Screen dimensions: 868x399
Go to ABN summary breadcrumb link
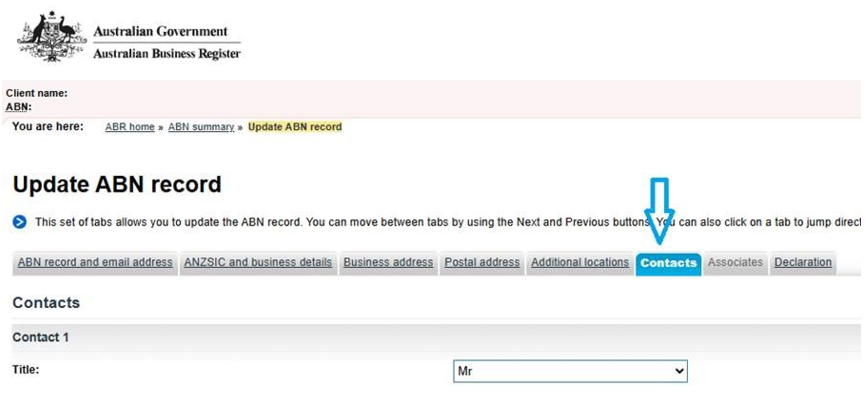pyautogui.click(x=201, y=127)
